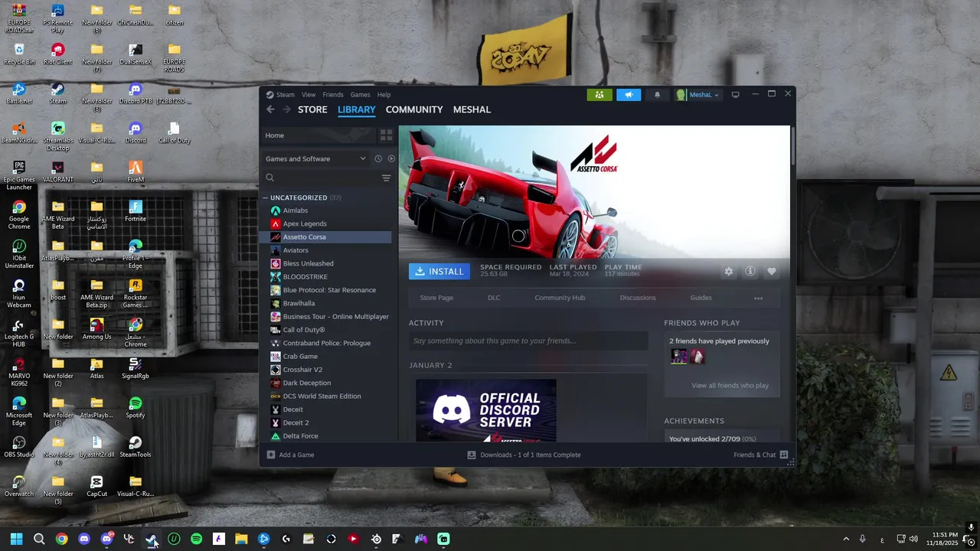Open the MESHAL profile tab
This screenshot has width=980, height=551.
472,109
